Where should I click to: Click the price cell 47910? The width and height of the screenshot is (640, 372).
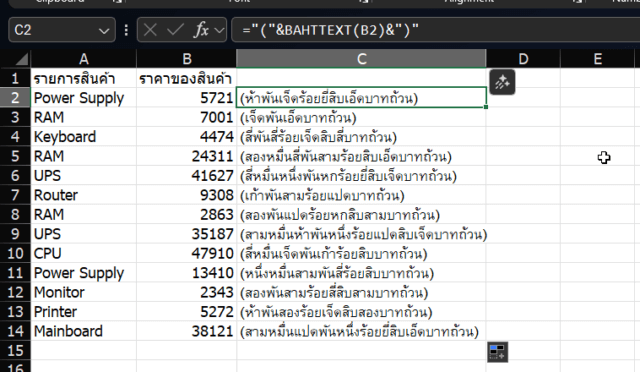pyautogui.click(x=187, y=253)
